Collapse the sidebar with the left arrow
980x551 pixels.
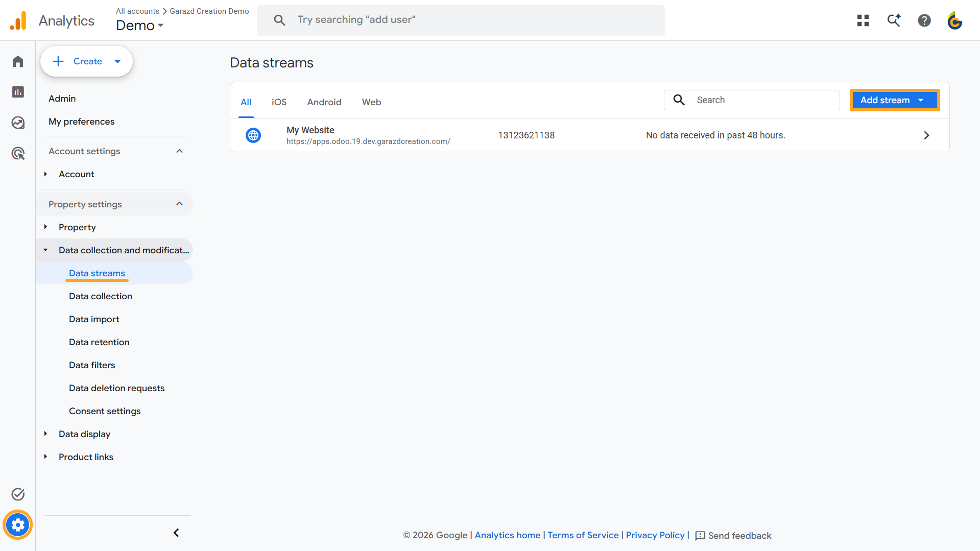(x=176, y=533)
